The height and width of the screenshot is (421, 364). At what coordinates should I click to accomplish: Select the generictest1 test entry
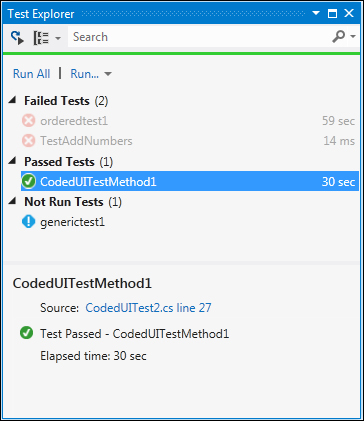pos(190,222)
